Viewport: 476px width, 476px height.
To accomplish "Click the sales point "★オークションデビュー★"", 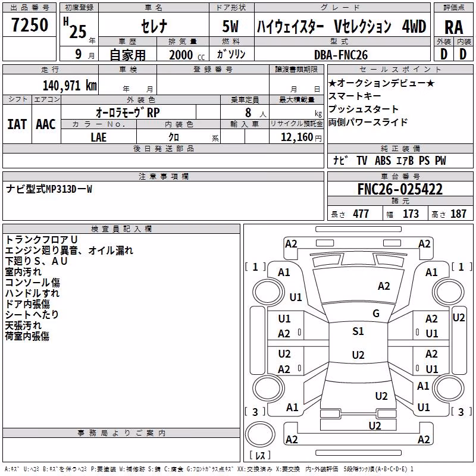I will tap(381, 83).
